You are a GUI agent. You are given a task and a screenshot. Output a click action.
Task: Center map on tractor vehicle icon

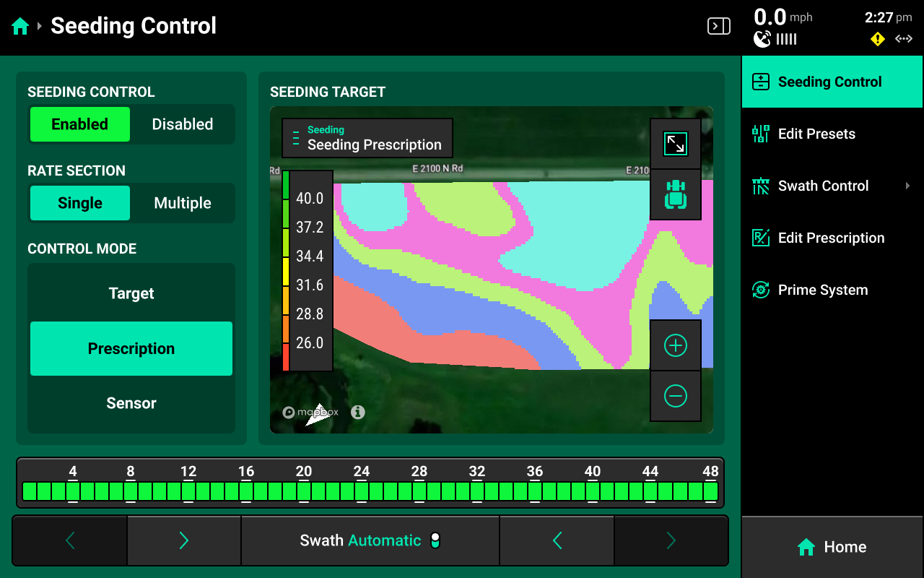point(675,194)
